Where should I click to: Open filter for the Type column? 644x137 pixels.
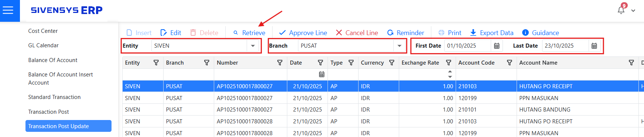tap(351, 63)
